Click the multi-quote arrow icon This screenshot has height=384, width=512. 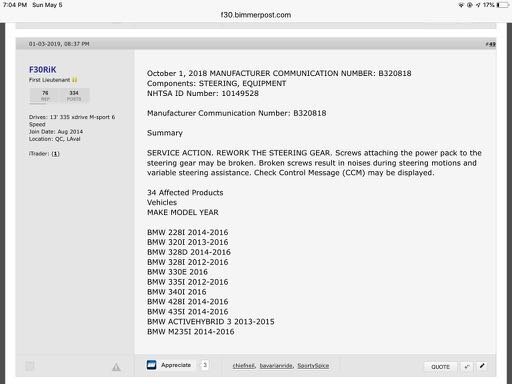(467, 367)
